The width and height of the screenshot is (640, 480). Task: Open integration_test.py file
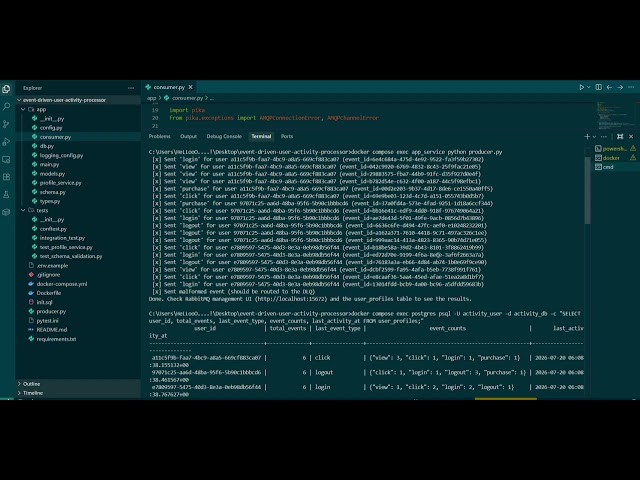pyautogui.click(x=62, y=238)
